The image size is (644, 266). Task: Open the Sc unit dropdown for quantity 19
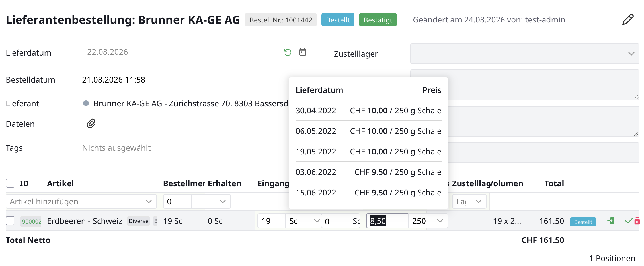[x=304, y=221]
